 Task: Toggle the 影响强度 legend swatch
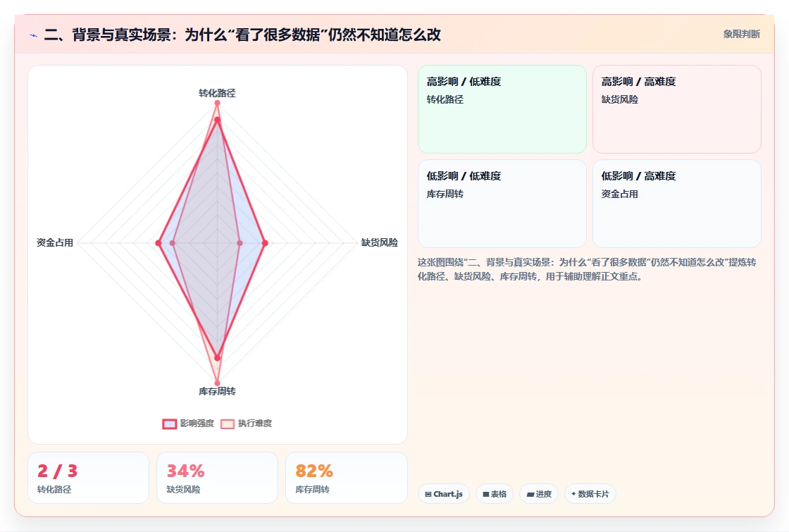(170, 423)
